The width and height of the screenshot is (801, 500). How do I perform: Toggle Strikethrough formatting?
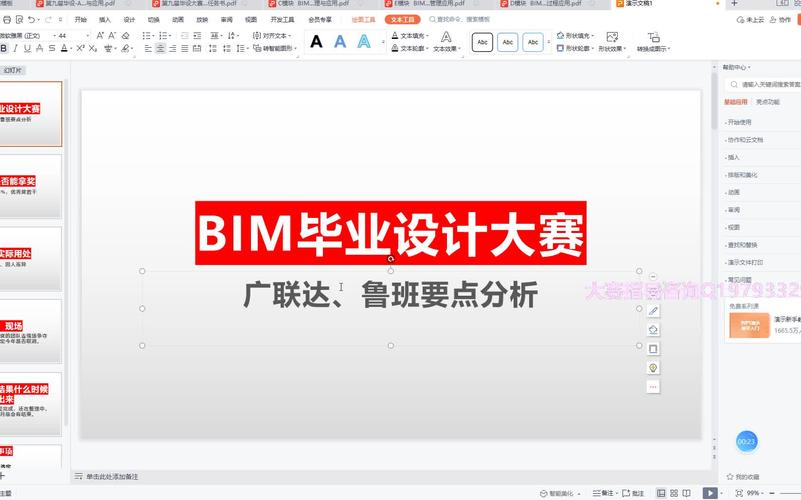[52, 49]
